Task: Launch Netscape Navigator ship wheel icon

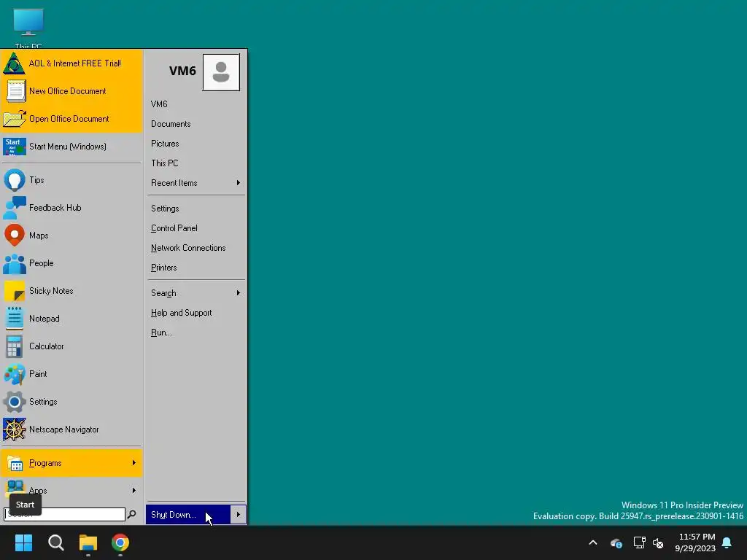Action: tap(15, 429)
